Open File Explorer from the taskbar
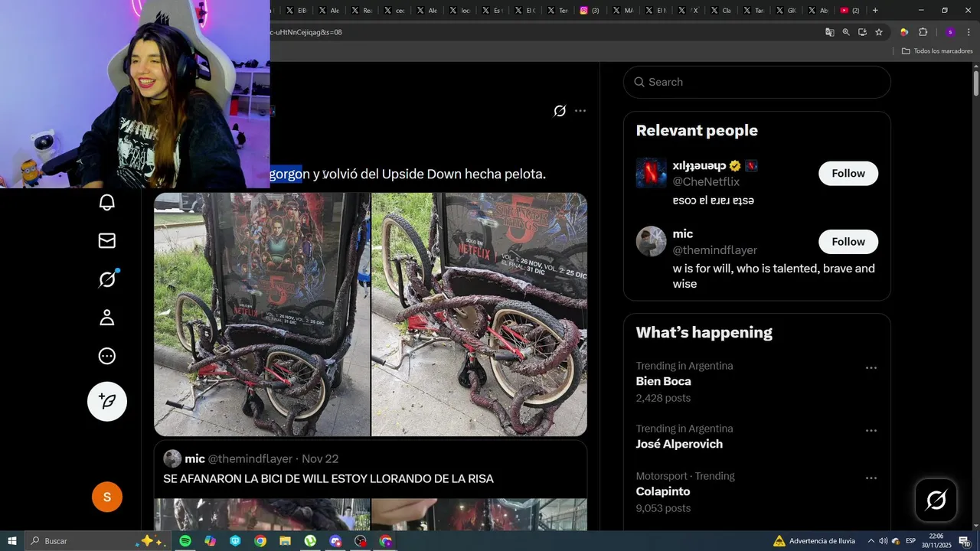 coord(285,541)
